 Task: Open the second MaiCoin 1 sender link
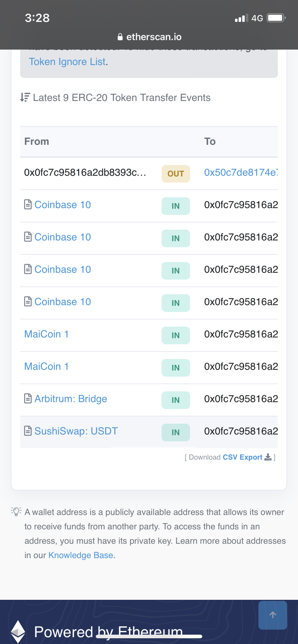(46, 367)
